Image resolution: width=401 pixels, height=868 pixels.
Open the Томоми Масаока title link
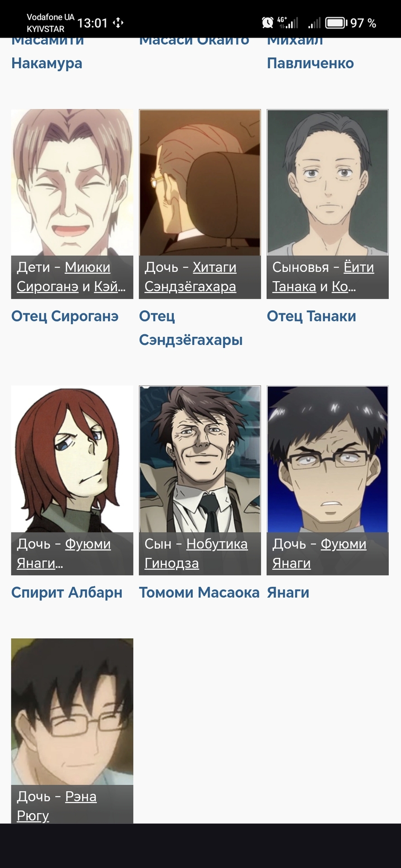pyautogui.click(x=199, y=592)
